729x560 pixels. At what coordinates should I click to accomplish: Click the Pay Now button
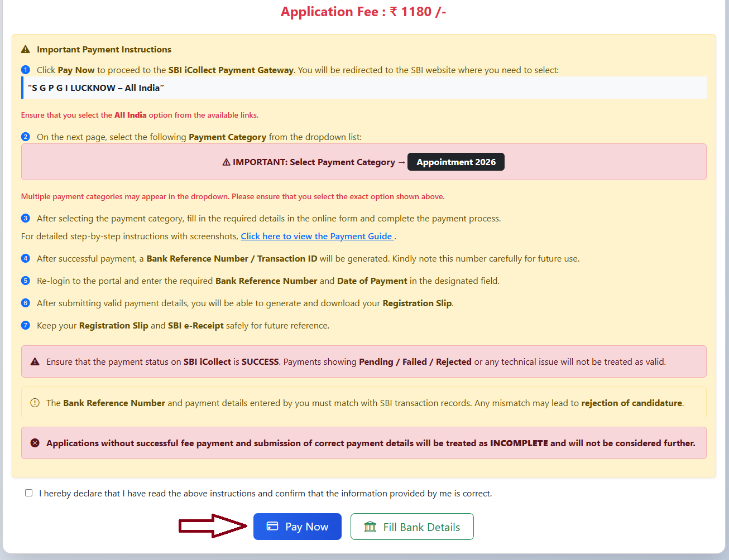point(298,526)
